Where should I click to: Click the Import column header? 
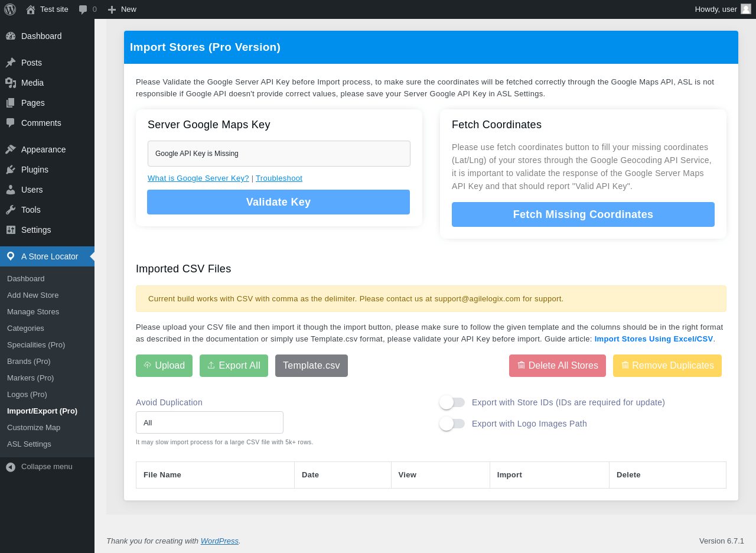[x=549, y=475]
